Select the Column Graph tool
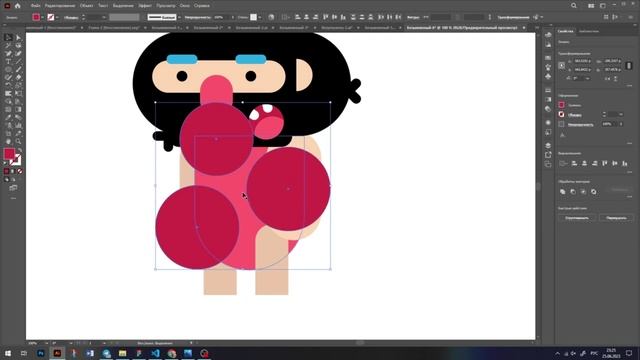The width and height of the screenshot is (640, 360). 18,125
